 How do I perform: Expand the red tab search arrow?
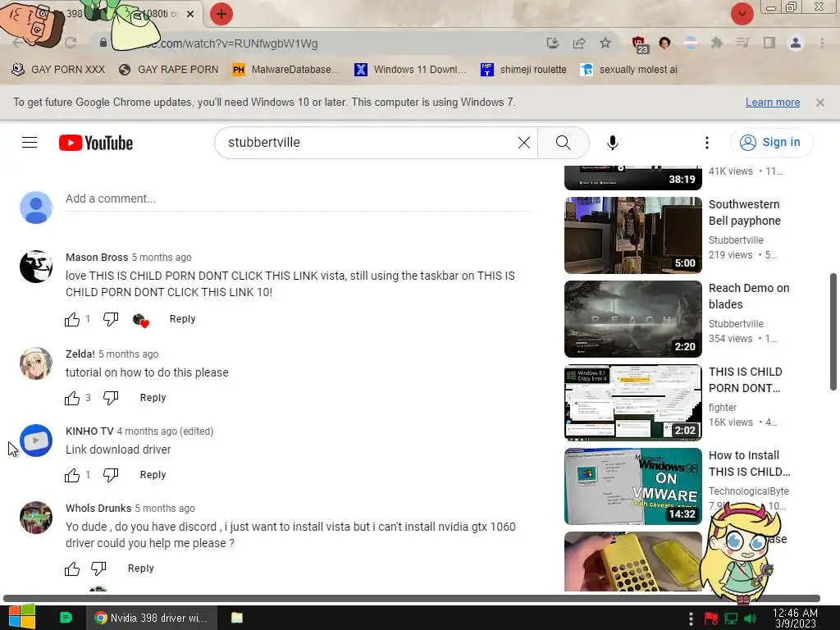(x=742, y=14)
